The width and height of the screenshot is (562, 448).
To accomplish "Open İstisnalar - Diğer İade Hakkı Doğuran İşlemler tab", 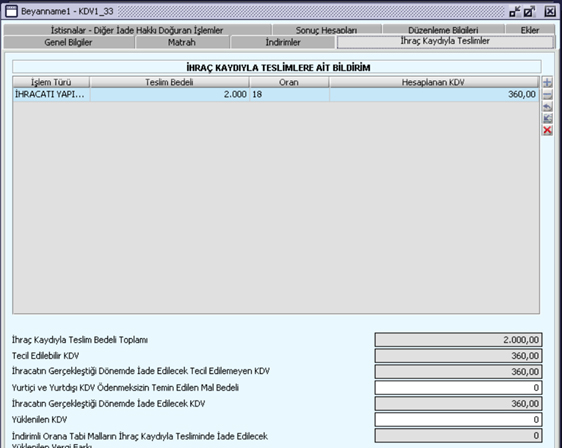I will 137,30.
